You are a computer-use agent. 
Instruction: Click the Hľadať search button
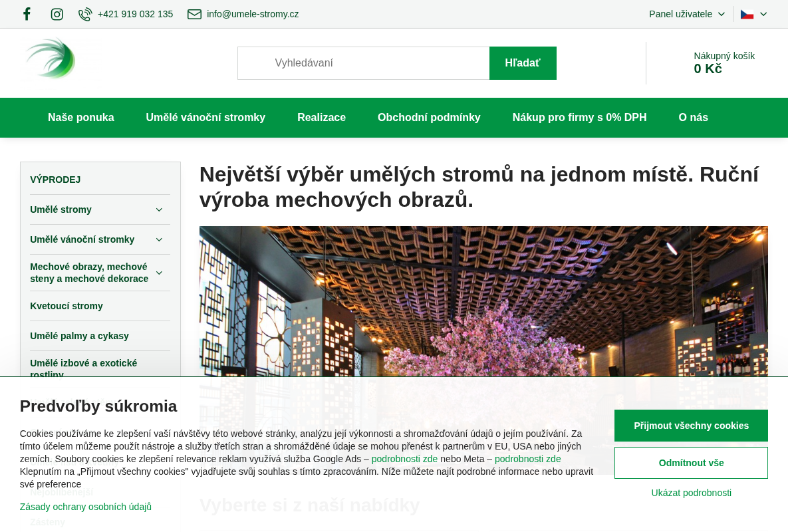click(x=523, y=63)
